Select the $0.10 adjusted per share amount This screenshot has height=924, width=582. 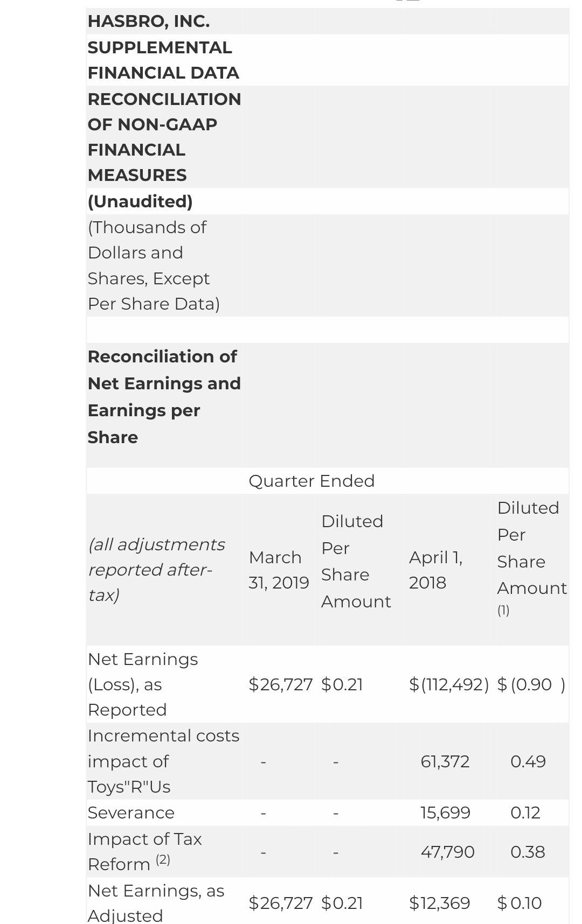[x=519, y=903]
